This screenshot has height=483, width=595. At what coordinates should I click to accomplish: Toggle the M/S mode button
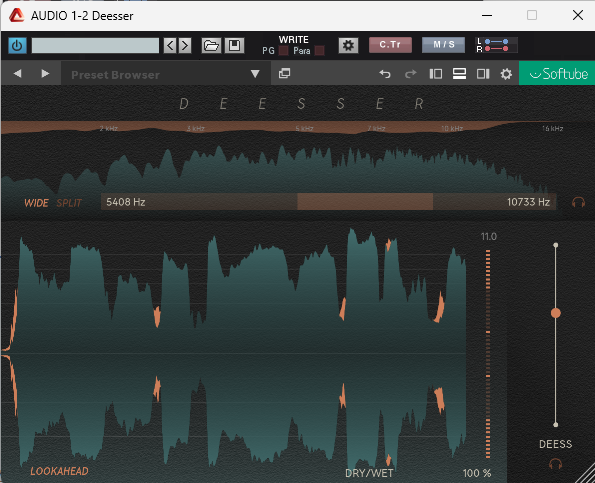pos(443,45)
